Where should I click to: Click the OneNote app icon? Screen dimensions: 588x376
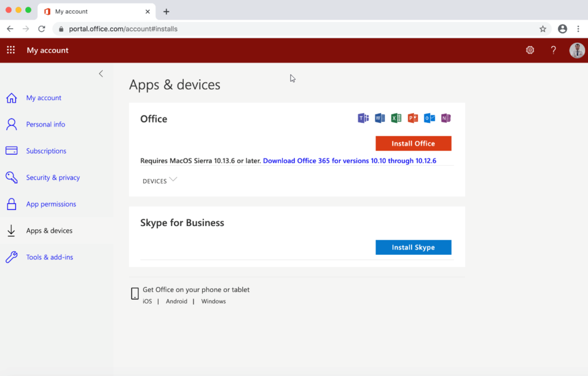[x=446, y=118]
